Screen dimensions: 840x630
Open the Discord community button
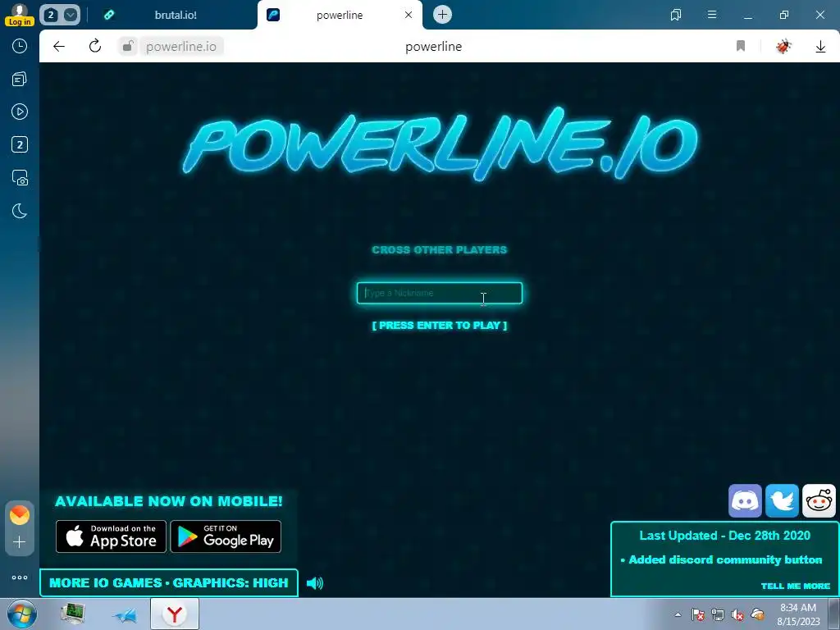[x=745, y=501]
